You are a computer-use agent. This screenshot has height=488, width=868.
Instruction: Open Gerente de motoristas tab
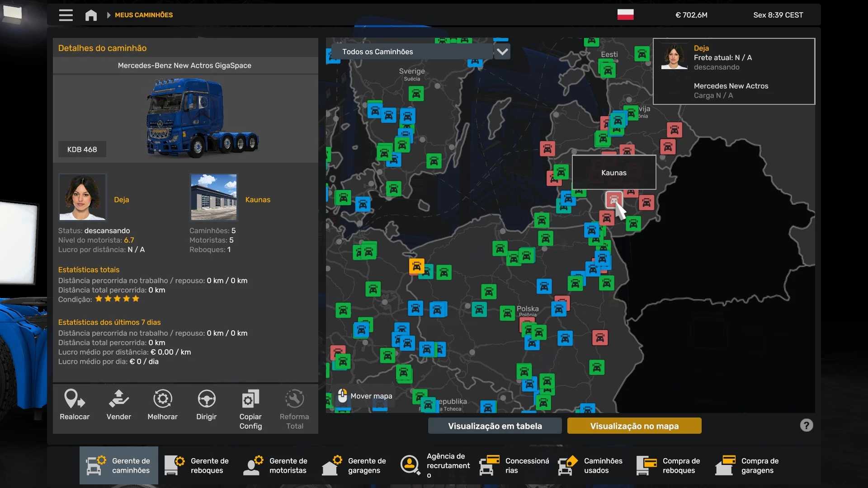276,465
